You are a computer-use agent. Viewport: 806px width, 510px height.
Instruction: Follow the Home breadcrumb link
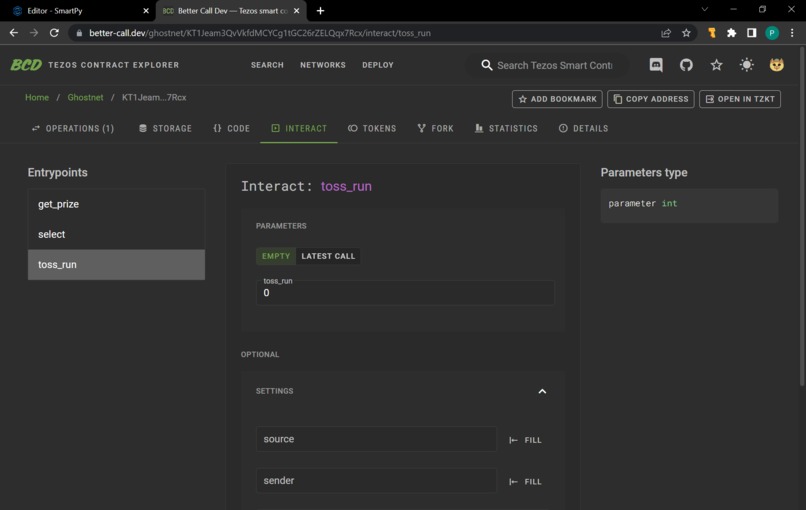(x=37, y=98)
